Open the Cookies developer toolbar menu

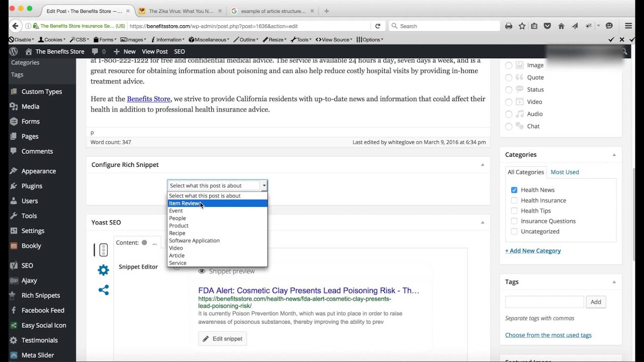[x=52, y=40]
